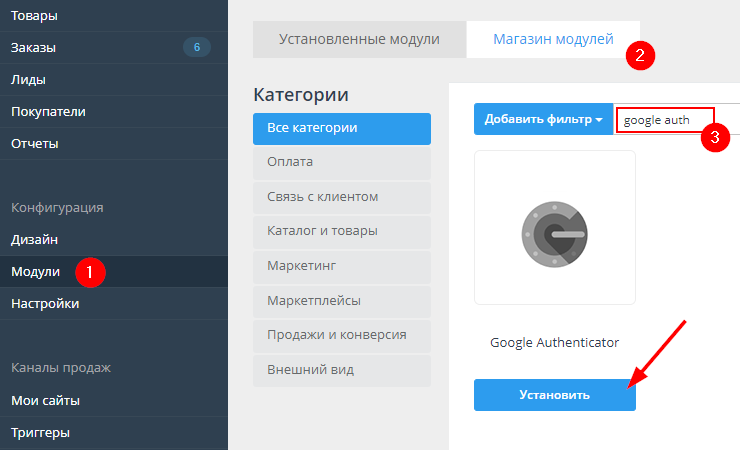Choose Продажи и конверсия category
The image size is (740, 450).
[341, 335]
